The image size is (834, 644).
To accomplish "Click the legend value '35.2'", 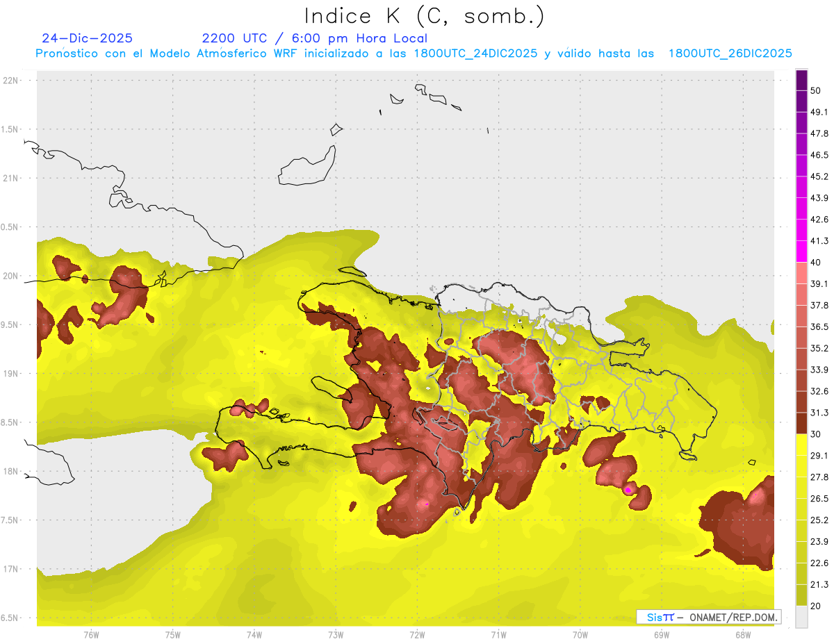I will pos(819,348).
